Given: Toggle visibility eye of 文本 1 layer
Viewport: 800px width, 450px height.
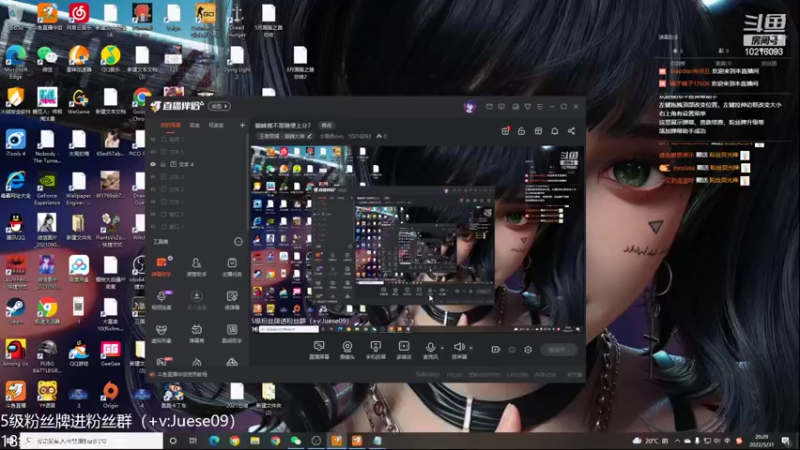Looking at the screenshot, I should tap(153, 202).
